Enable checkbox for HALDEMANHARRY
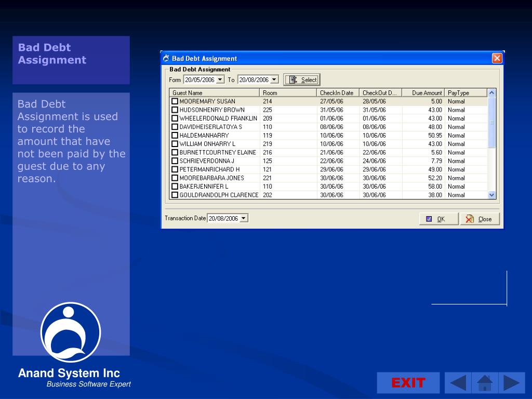Image resolution: width=532 pixels, height=399 pixels. [x=175, y=135]
